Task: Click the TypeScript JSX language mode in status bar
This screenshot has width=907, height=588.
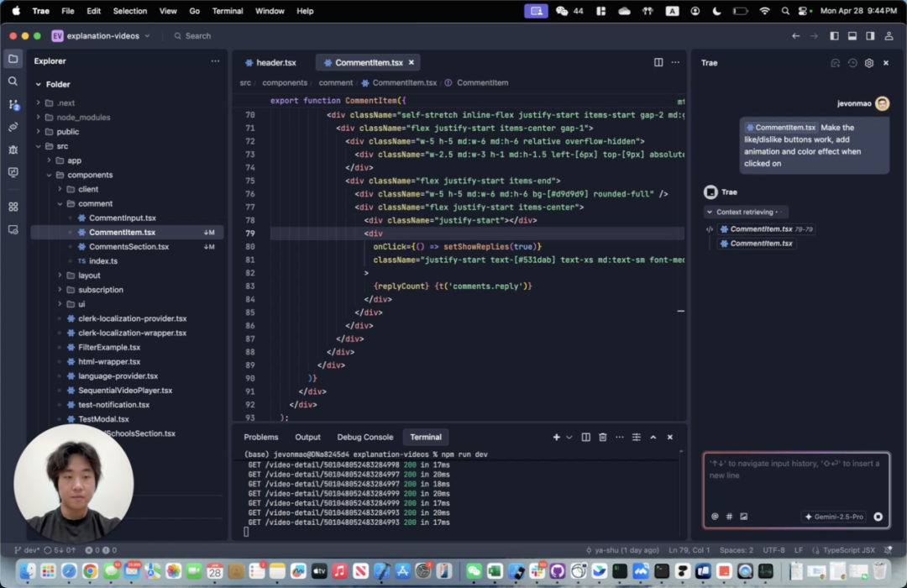Action: click(x=848, y=550)
